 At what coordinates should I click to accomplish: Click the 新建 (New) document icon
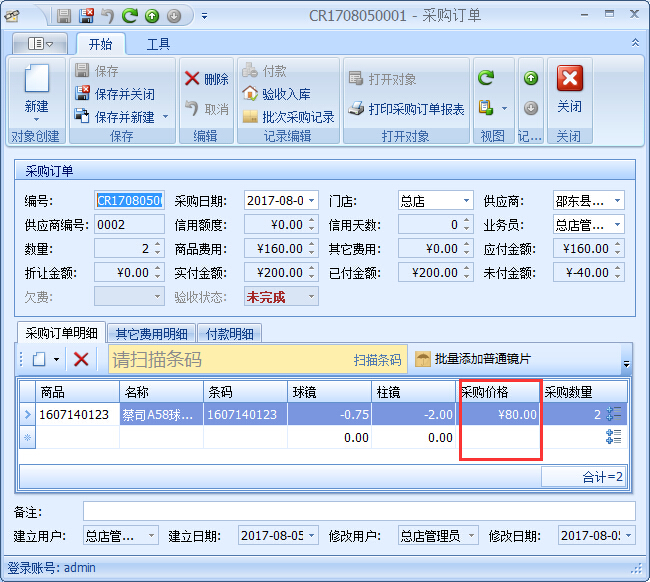[36, 82]
